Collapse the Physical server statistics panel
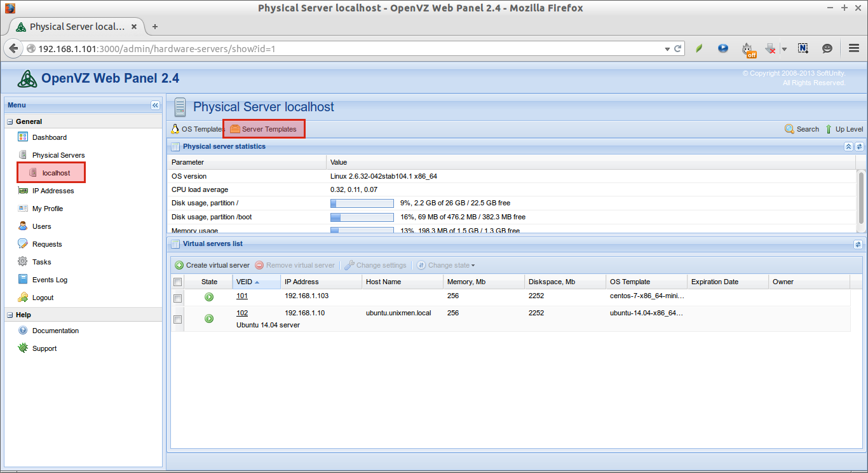 (848, 146)
